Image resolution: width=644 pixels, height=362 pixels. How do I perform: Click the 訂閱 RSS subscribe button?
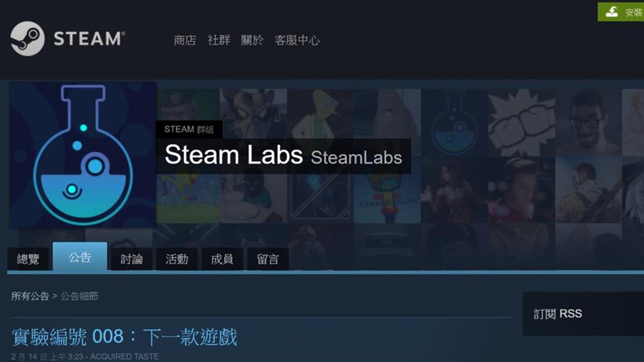click(x=558, y=314)
